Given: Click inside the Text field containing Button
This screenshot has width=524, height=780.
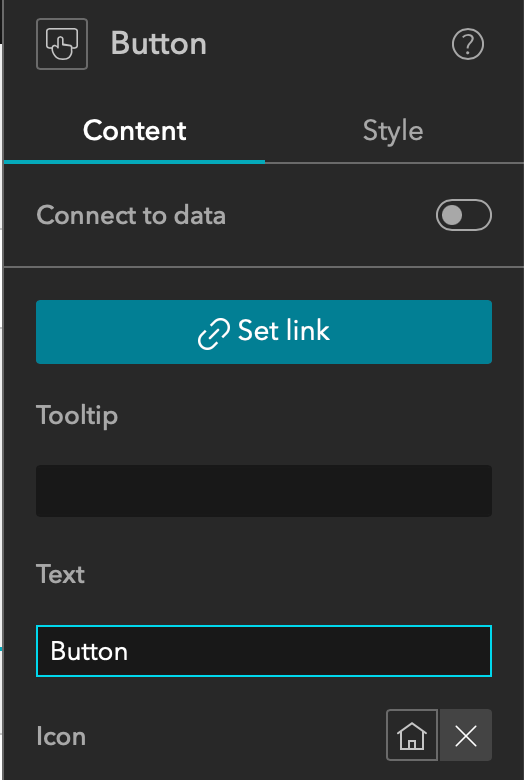Looking at the screenshot, I should (264, 651).
